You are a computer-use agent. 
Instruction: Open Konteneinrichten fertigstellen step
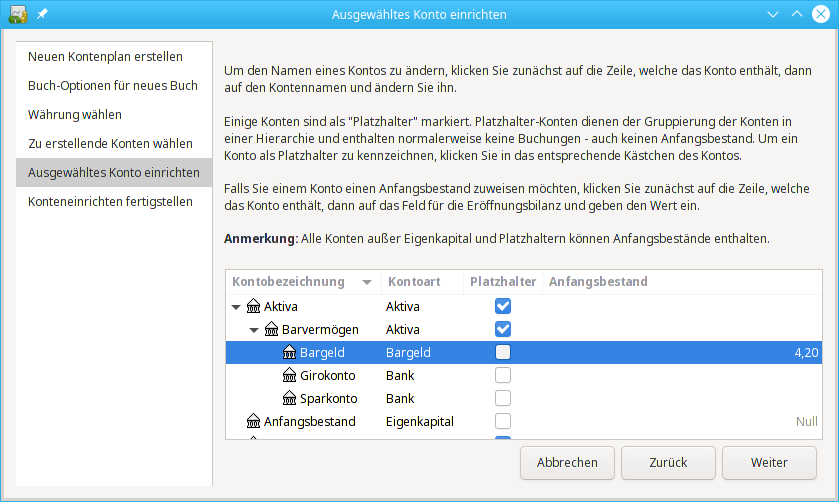tap(110, 201)
